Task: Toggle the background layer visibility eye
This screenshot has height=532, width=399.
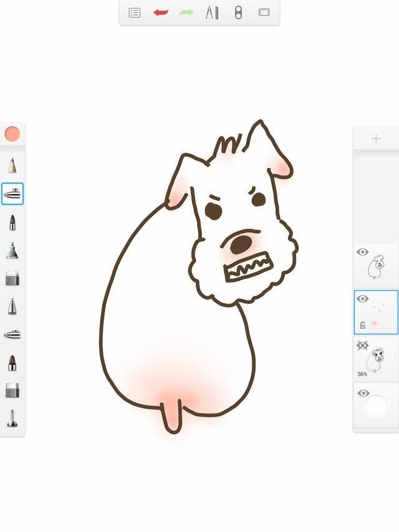Action: coord(363,394)
